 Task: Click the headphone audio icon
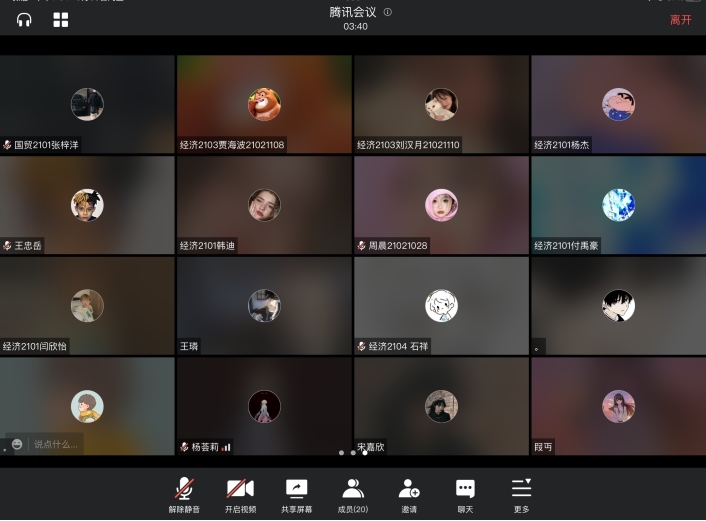pyautogui.click(x=24, y=19)
